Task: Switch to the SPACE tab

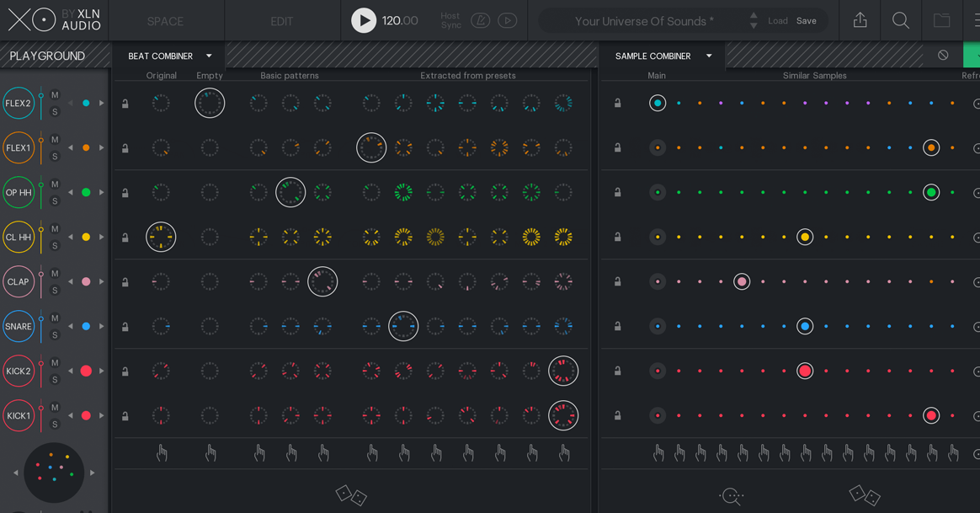Action: pyautogui.click(x=165, y=21)
